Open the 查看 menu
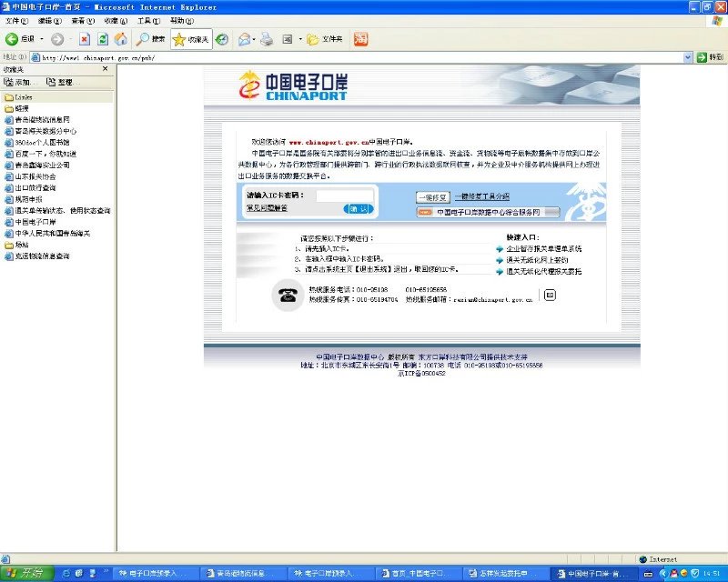The width and height of the screenshot is (728, 582). point(83,21)
